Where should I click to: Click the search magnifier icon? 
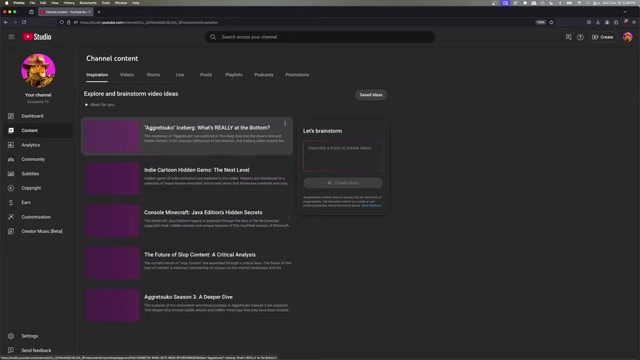coord(213,37)
